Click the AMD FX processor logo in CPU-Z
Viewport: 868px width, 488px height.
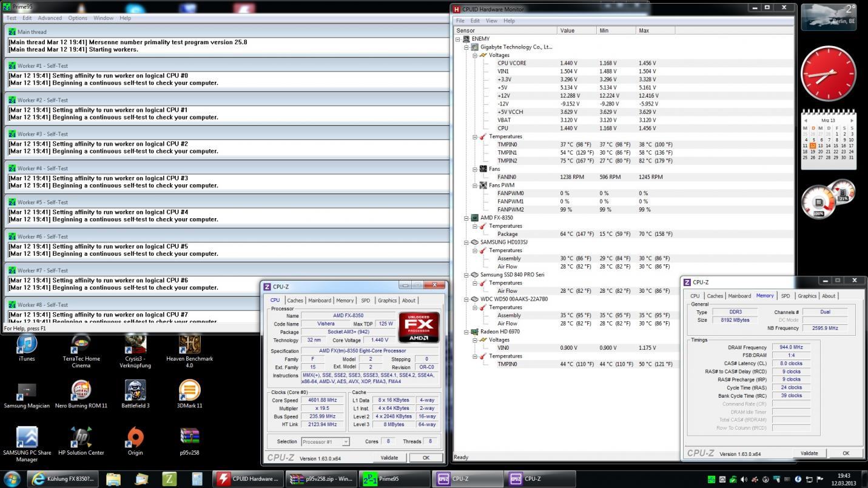(x=419, y=327)
